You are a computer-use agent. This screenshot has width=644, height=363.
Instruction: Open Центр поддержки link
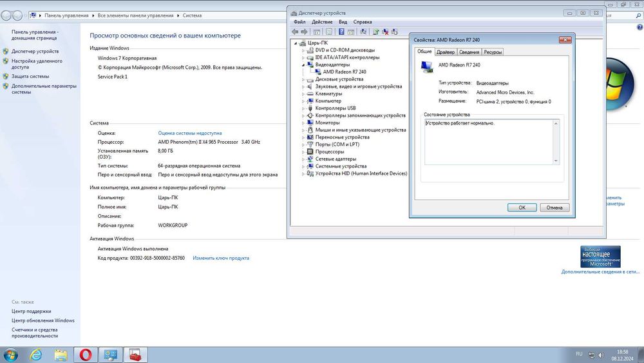(31, 311)
